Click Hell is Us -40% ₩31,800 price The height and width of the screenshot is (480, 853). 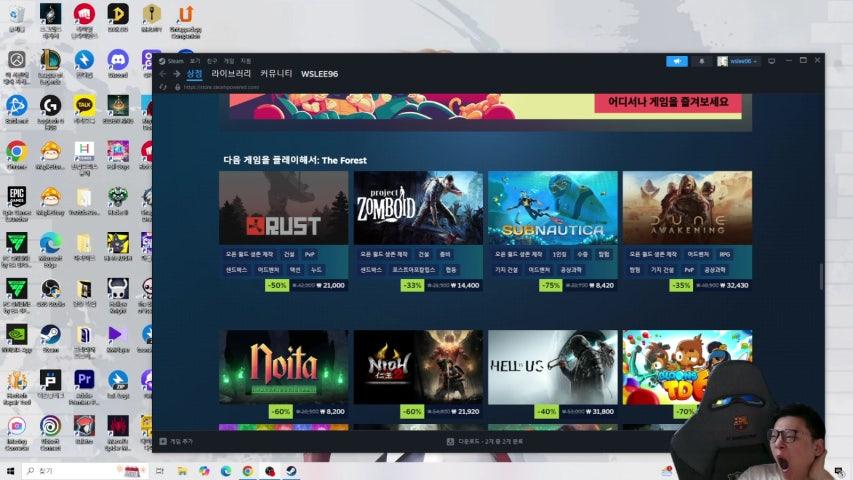click(x=576, y=411)
